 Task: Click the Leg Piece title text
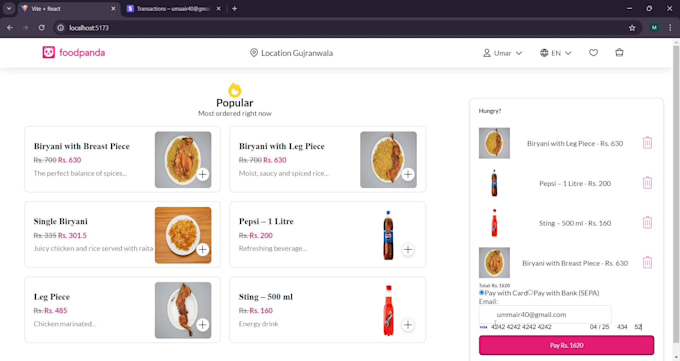(x=52, y=297)
